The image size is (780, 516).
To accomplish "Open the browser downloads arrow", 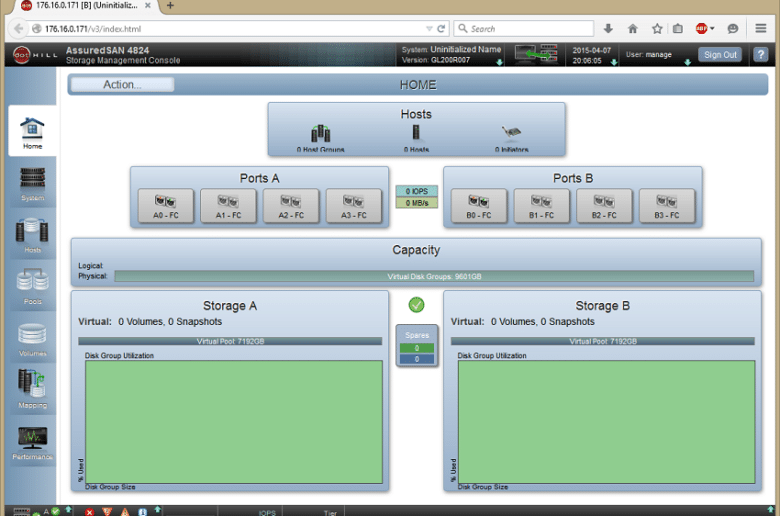I will [608, 29].
